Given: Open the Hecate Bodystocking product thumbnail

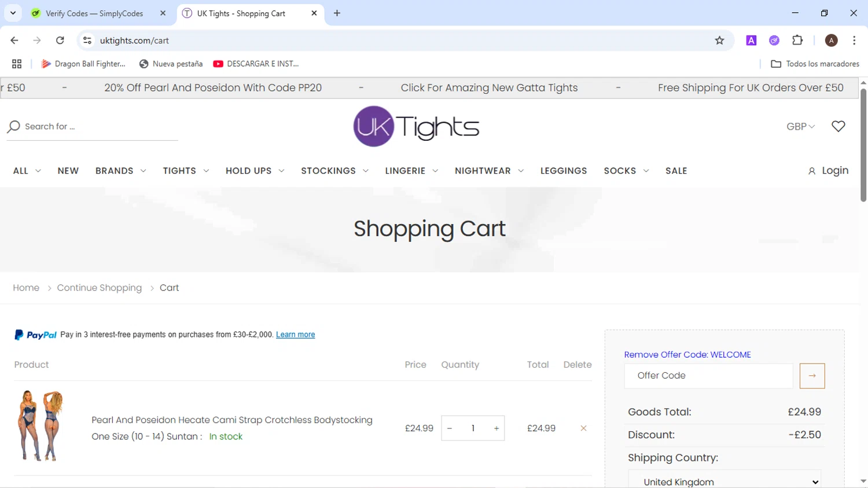Looking at the screenshot, I should coord(41,426).
